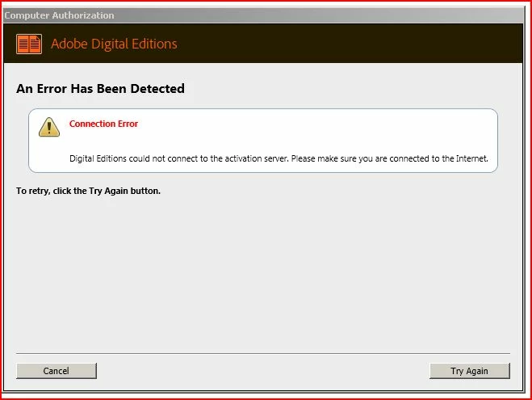Click the Computer Authorization title bar

point(263,15)
